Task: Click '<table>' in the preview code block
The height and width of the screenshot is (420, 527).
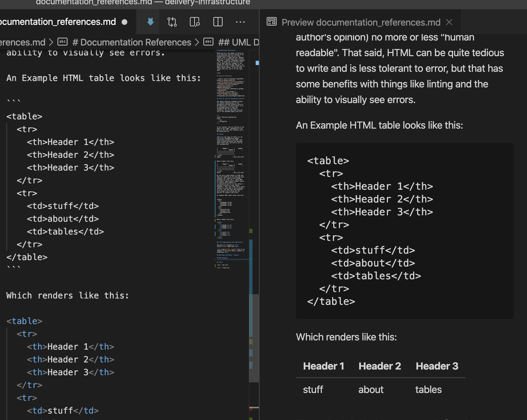Action: pyautogui.click(x=328, y=161)
